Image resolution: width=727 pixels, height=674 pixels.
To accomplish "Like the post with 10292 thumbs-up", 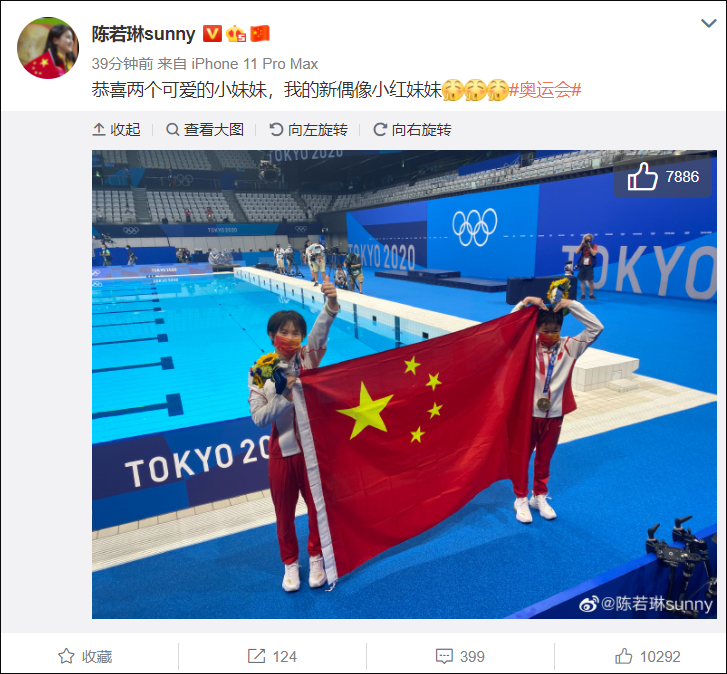I will pos(648,656).
